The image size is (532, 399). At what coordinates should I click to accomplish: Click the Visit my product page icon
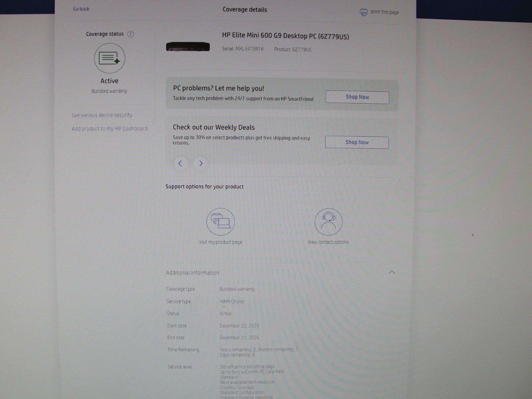tap(220, 222)
